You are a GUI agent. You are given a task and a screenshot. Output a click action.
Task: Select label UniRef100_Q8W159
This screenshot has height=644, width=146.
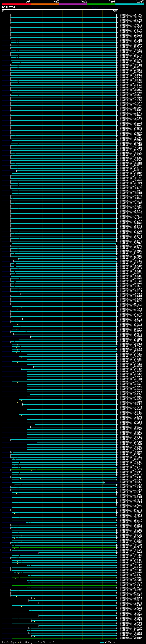pyautogui.click(x=131, y=90)
